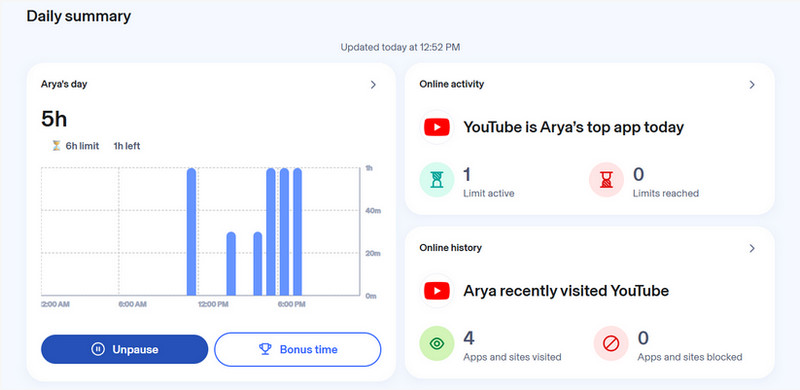Image resolution: width=800 pixels, height=390 pixels.
Task: Click the '6:00 AM' axis label
Action: 132,304
